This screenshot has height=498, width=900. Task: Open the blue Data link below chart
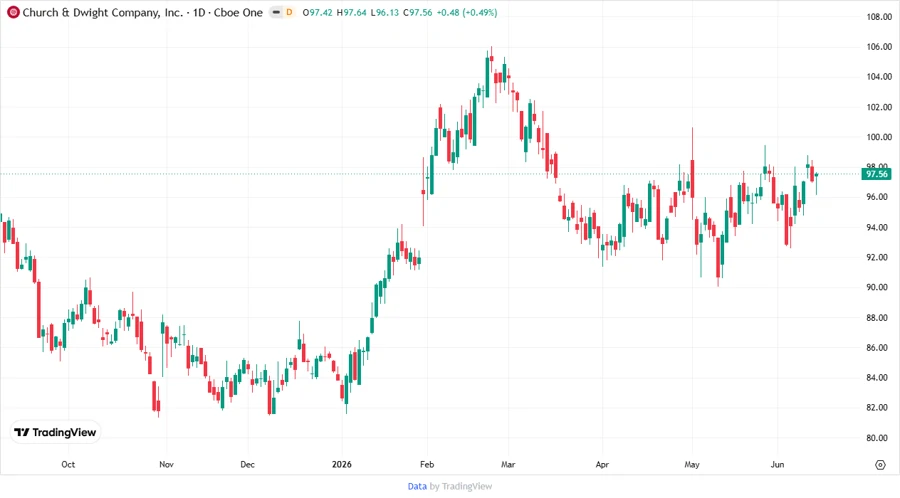tap(417, 486)
